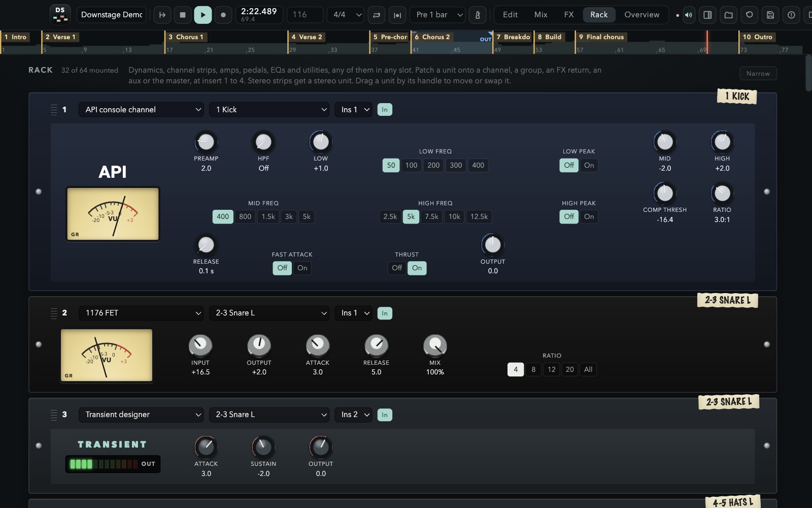
Task: Click the save disk icon
Action: tap(770, 15)
